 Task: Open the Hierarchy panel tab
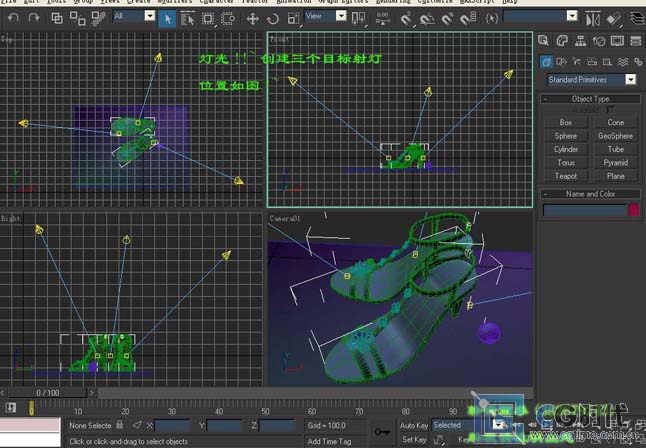pos(578,41)
